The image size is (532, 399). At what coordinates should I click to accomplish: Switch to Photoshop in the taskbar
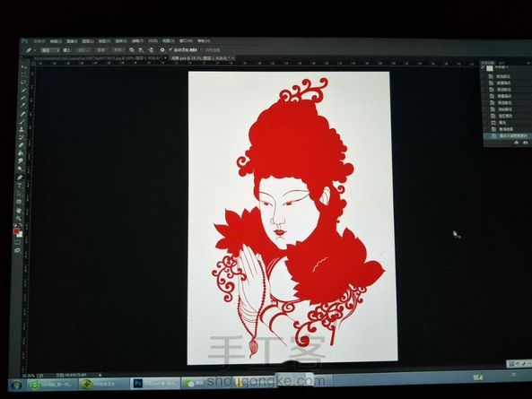(155, 384)
